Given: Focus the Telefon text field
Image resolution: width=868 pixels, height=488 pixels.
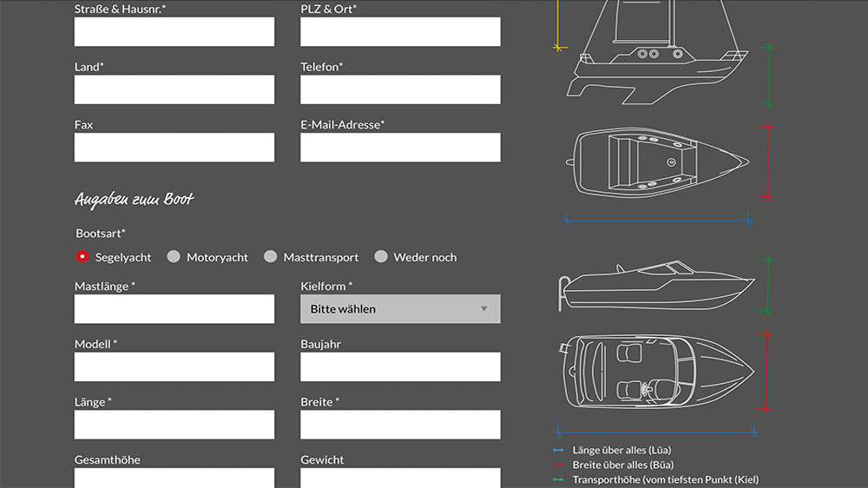Looking at the screenshot, I should (x=400, y=89).
